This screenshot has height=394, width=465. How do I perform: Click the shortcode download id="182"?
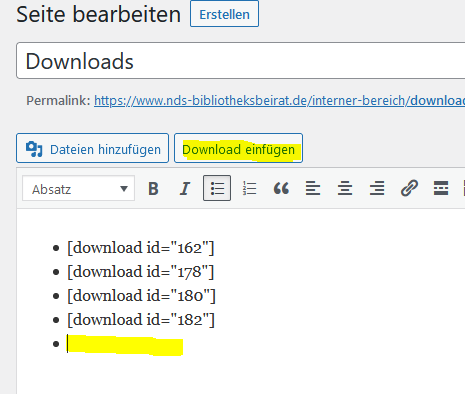(141, 320)
